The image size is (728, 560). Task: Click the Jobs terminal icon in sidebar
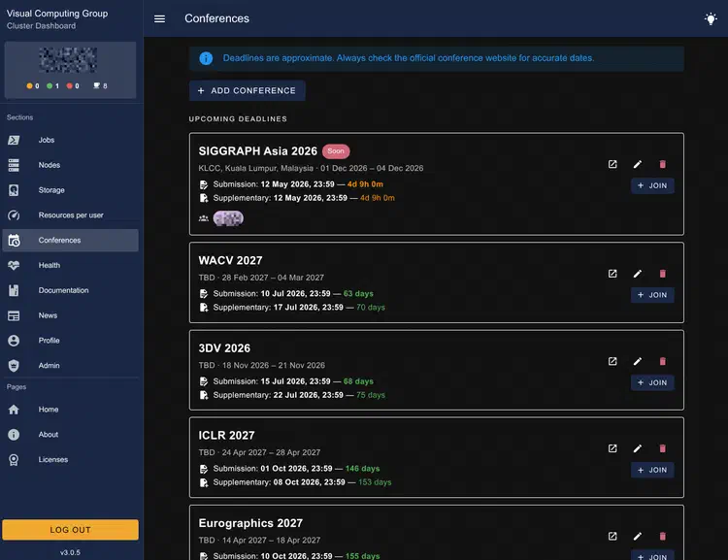pyautogui.click(x=14, y=140)
